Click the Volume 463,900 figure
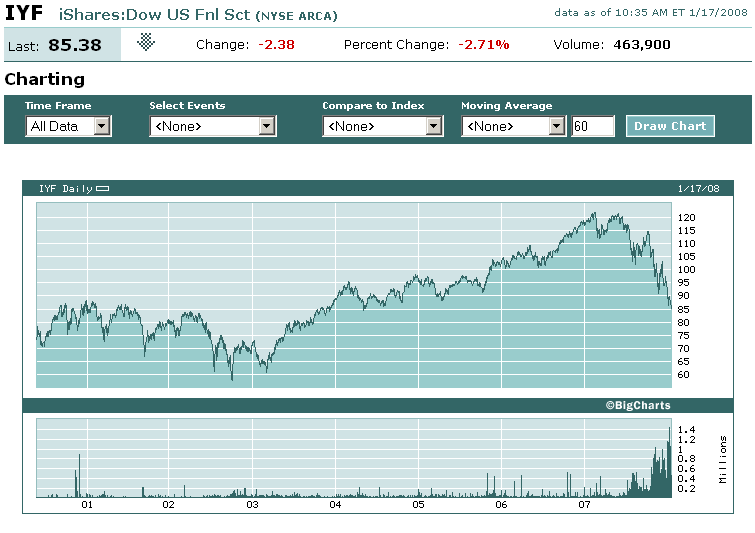 pyautogui.click(x=637, y=45)
